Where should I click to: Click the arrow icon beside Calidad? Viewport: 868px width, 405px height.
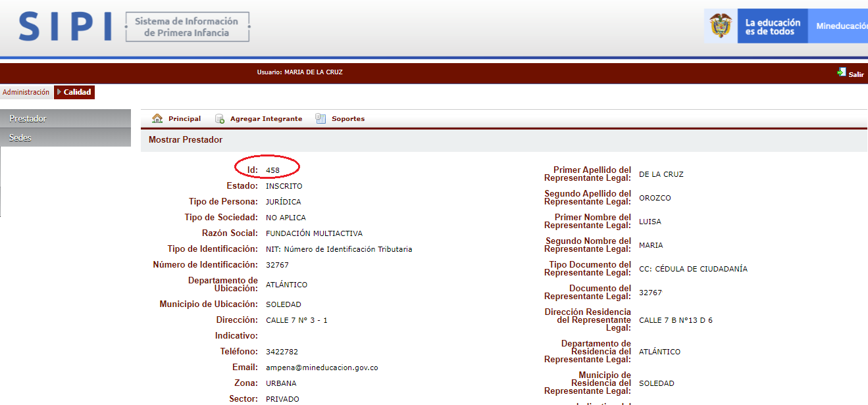click(59, 92)
